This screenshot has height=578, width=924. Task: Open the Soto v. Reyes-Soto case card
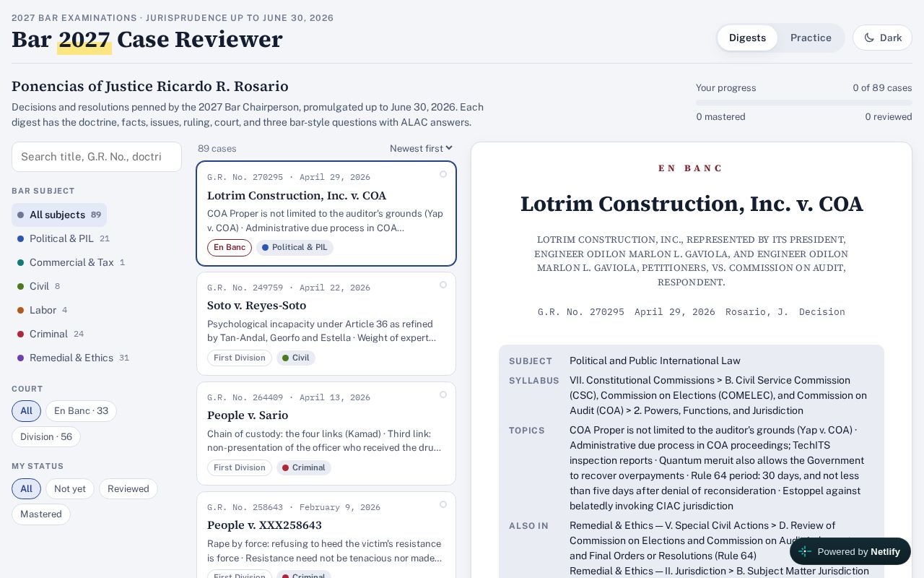coord(326,324)
